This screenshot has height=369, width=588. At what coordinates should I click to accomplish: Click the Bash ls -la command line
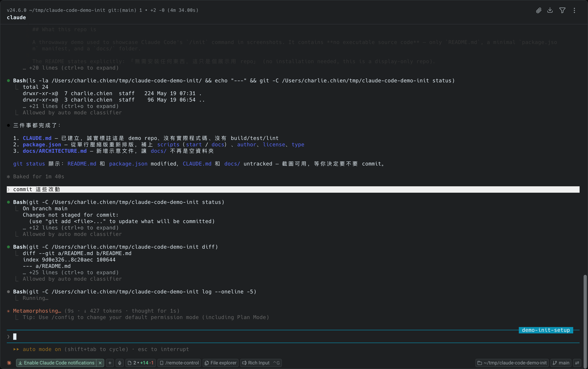pos(234,81)
